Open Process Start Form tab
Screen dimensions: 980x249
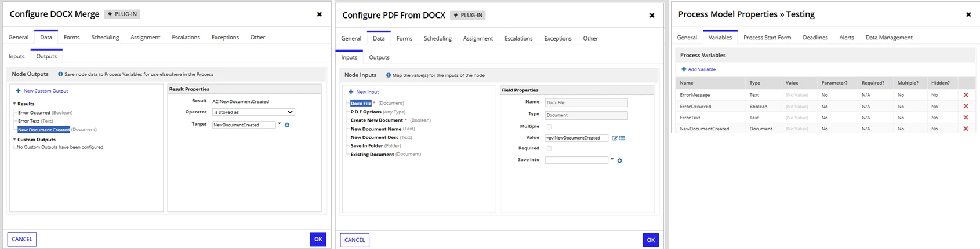767,38
